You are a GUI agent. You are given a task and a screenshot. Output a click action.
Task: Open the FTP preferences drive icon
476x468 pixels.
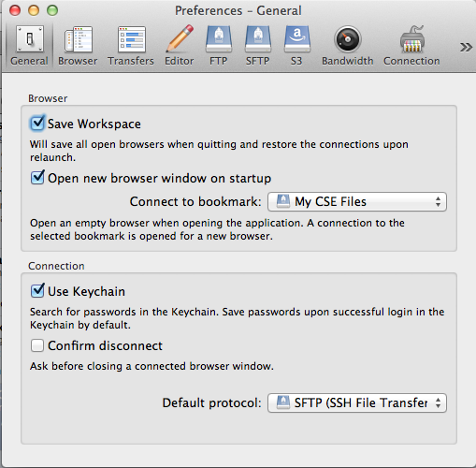click(219, 39)
